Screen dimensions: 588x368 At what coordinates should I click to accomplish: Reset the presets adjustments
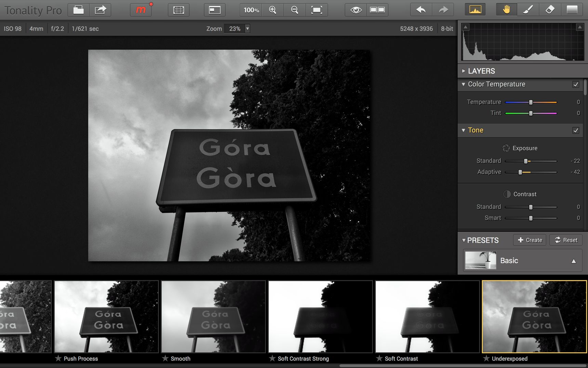566,240
